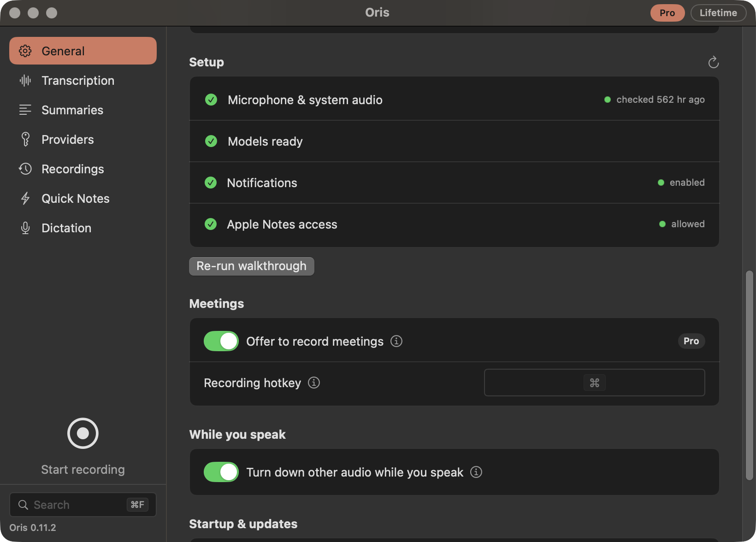Click the settings pane vertical scrollbar
The image size is (756, 542).
tap(750, 376)
